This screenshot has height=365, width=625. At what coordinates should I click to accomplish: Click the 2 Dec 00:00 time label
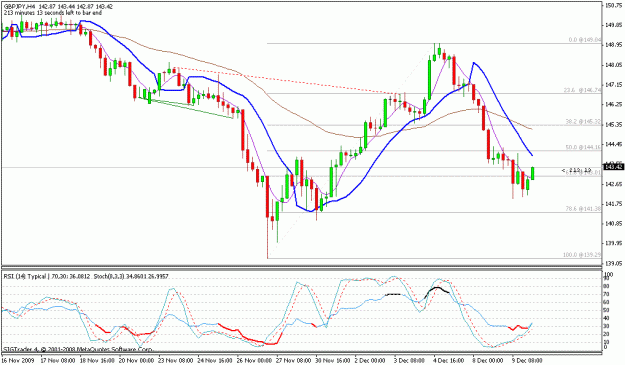(x=370, y=360)
